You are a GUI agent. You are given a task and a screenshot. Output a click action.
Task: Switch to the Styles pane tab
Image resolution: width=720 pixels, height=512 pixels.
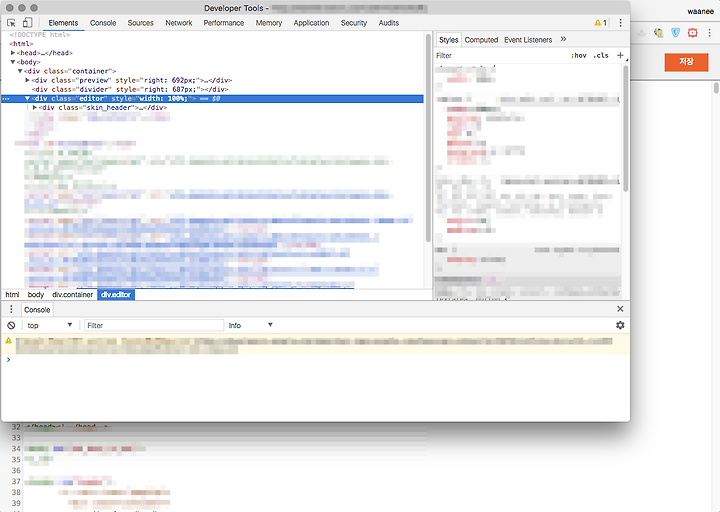[448, 40]
